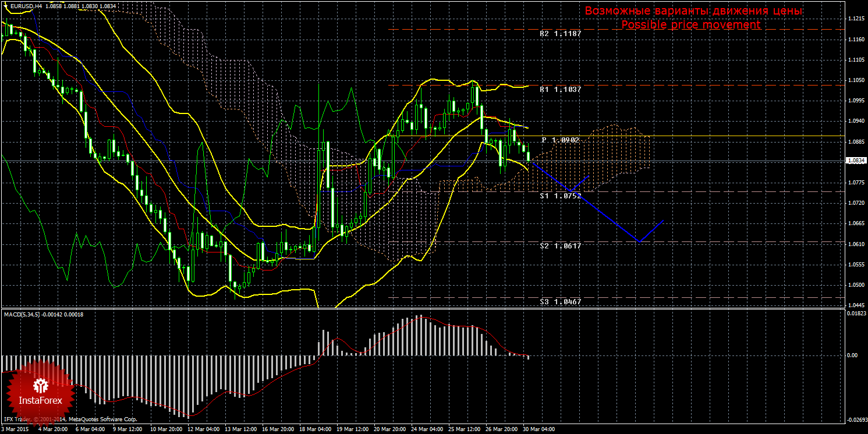Click the 1.0500 value on price scale

[x=856, y=285]
